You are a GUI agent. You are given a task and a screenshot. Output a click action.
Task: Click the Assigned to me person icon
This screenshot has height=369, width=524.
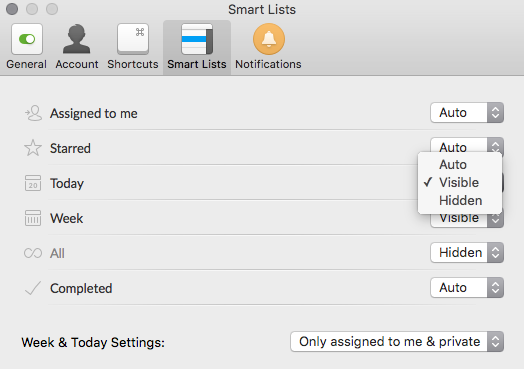[33, 113]
